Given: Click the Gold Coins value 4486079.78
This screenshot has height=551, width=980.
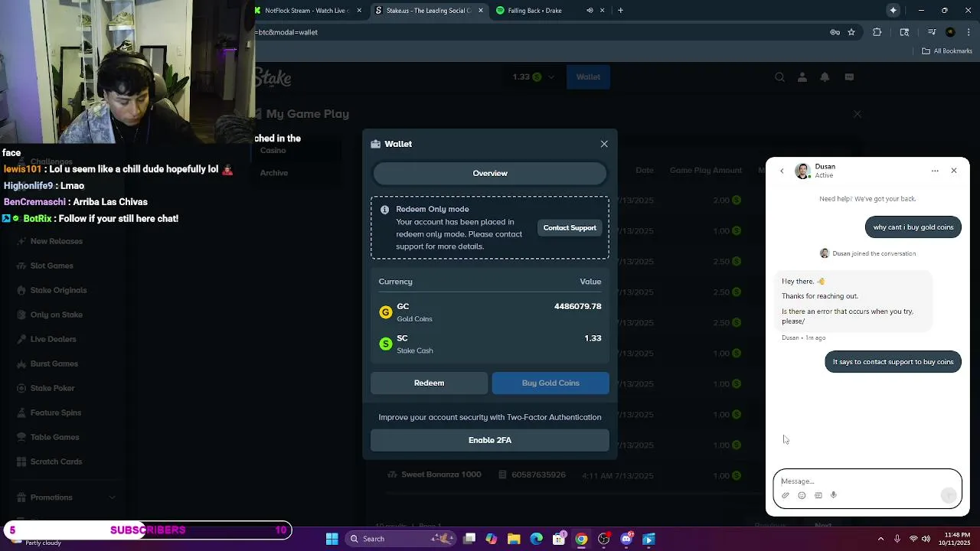Looking at the screenshot, I should 577,306.
